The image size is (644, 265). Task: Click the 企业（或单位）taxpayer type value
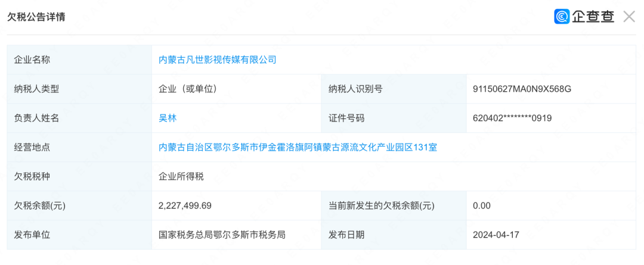pyautogui.click(x=188, y=89)
